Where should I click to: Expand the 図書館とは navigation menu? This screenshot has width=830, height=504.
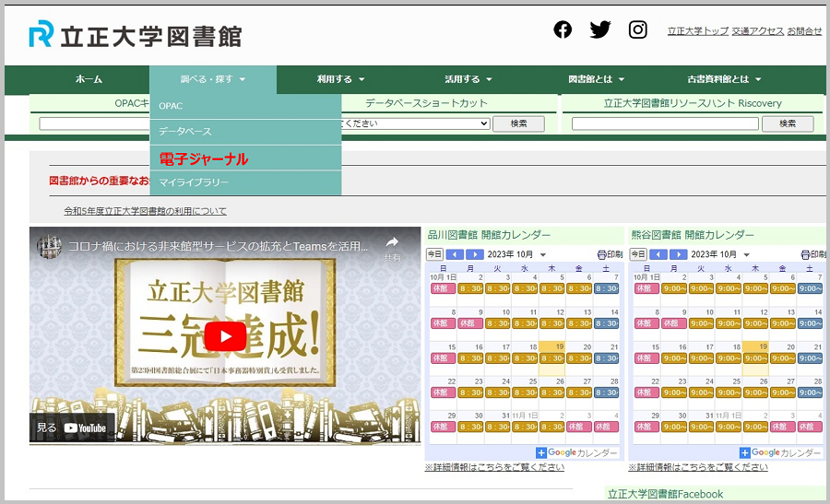596,80
